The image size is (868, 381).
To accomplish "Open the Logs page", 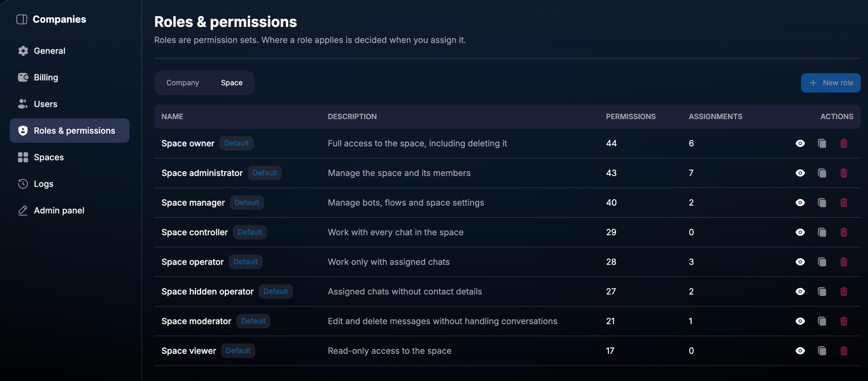I will coord(70,184).
